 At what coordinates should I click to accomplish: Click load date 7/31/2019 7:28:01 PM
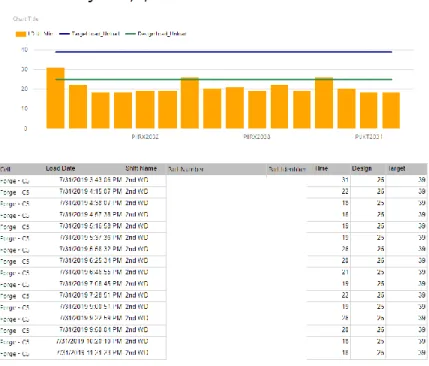[x=91, y=295]
